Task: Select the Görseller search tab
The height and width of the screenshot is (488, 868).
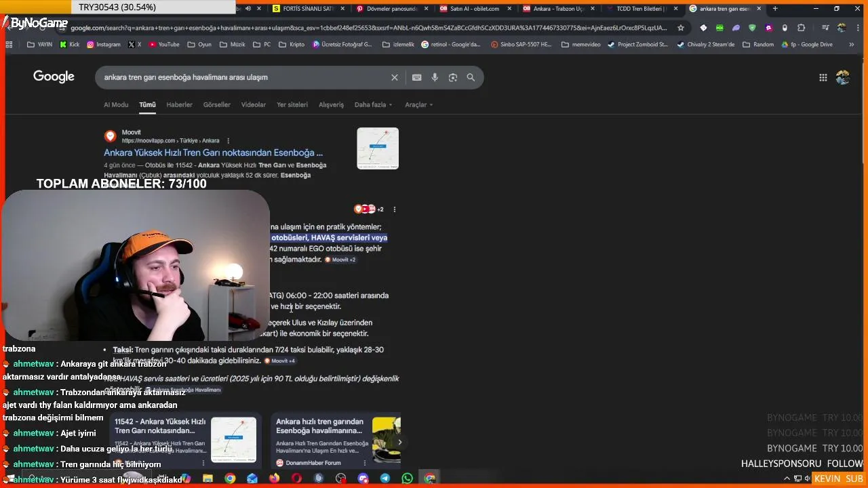Action: coord(217,105)
